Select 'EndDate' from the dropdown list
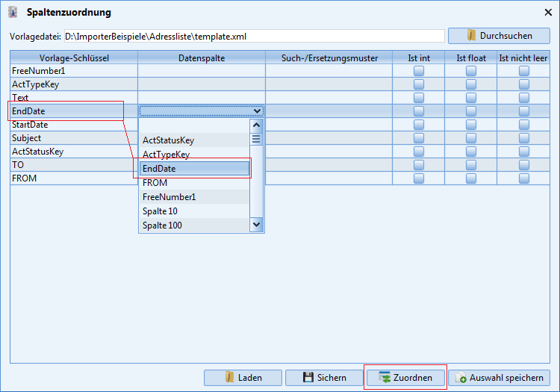This screenshot has width=560, height=392. 194,169
